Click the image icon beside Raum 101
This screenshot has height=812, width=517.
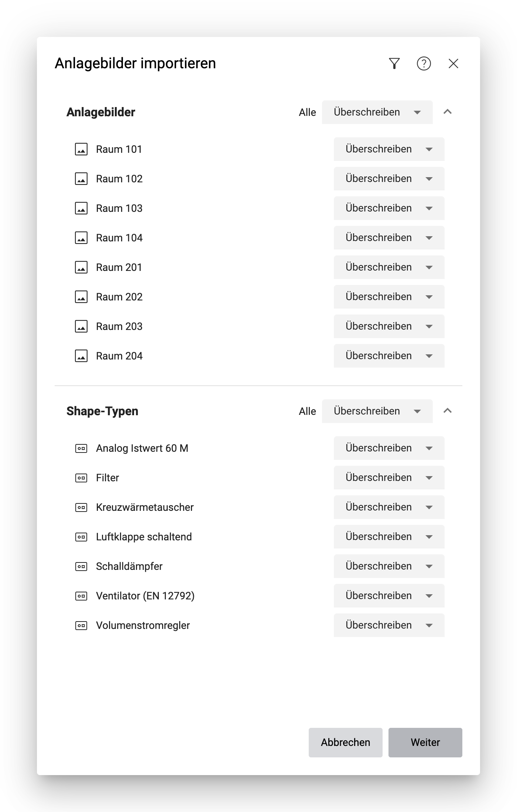click(x=81, y=149)
